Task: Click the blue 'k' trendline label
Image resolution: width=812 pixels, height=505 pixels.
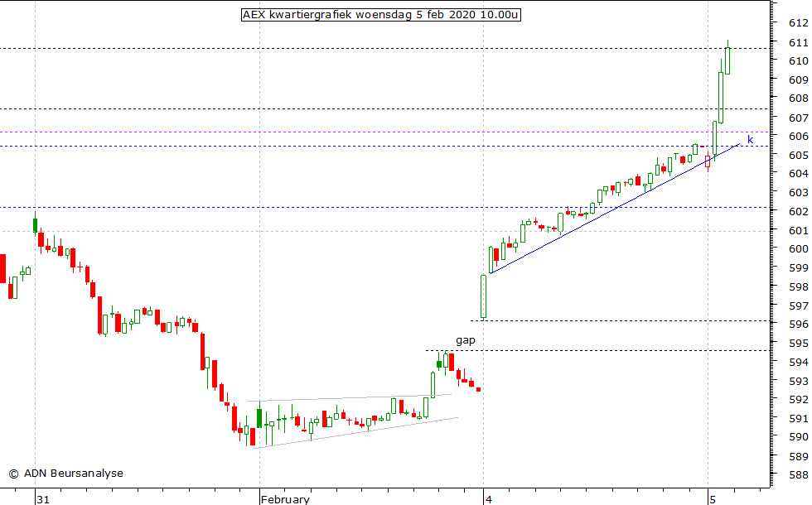Action: click(750, 139)
